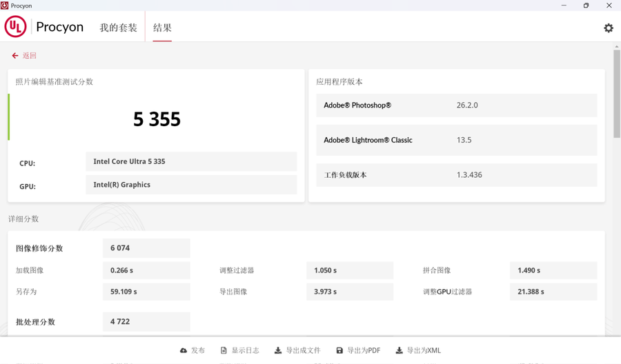Click 导出成文件 button

pos(297,350)
